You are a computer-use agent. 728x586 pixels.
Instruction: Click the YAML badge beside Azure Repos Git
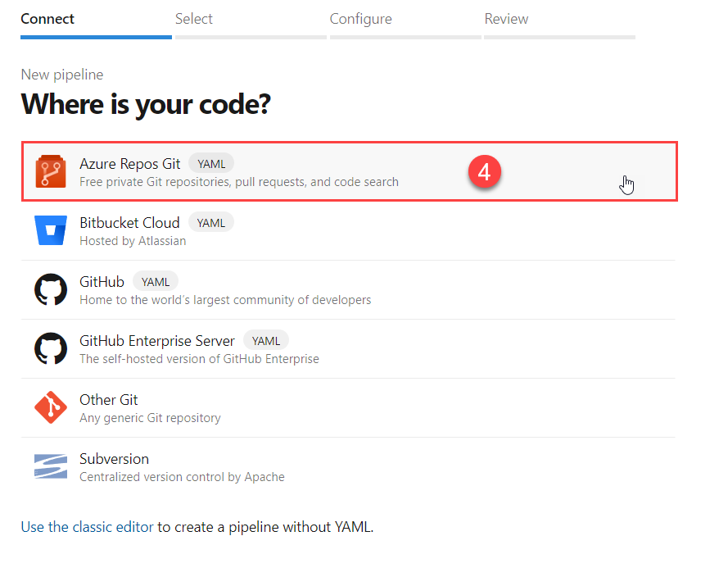point(211,164)
